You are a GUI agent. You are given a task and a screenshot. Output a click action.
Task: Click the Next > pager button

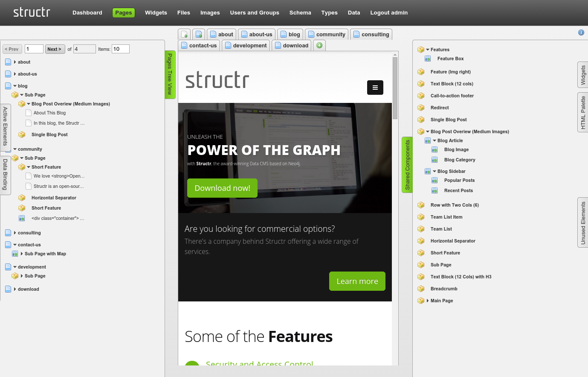(x=55, y=49)
